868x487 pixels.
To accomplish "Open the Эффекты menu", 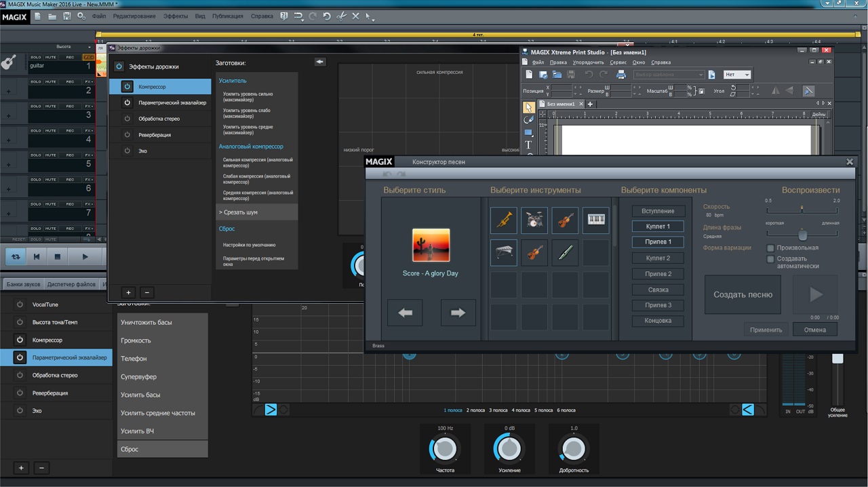I will [176, 16].
